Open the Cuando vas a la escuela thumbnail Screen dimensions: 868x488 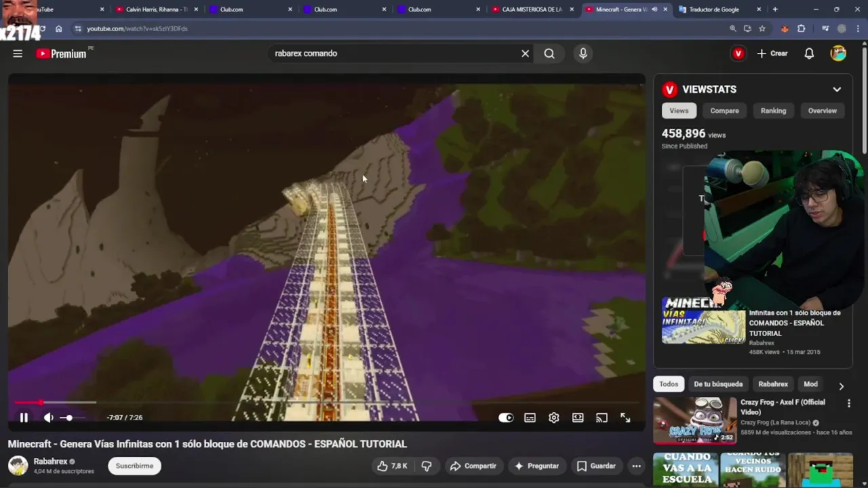coord(686,470)
